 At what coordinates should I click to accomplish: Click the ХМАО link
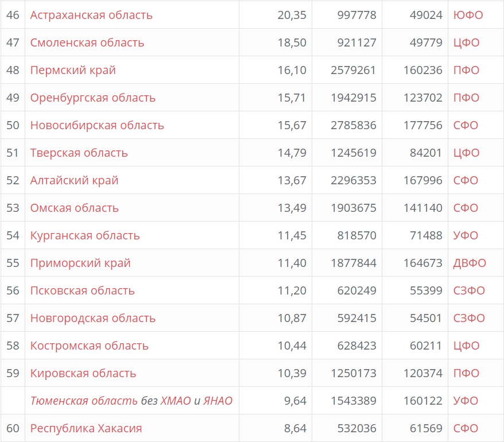pyautogui.click(x=176, y=401)
